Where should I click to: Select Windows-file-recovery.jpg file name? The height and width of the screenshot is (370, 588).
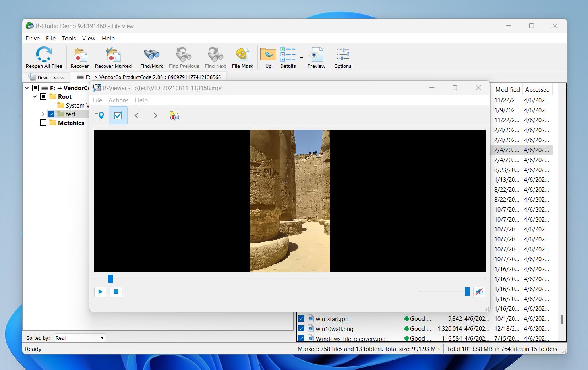pos(351,339)
